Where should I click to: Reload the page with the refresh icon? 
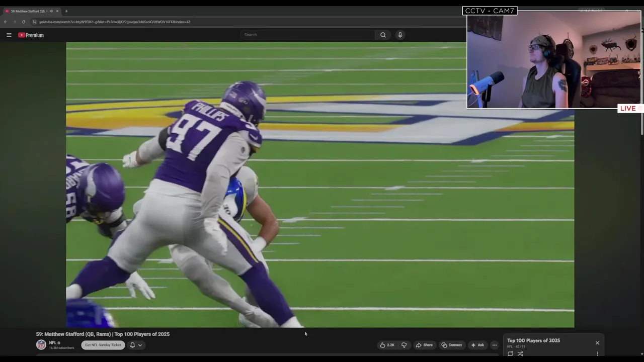click(23, 22)
